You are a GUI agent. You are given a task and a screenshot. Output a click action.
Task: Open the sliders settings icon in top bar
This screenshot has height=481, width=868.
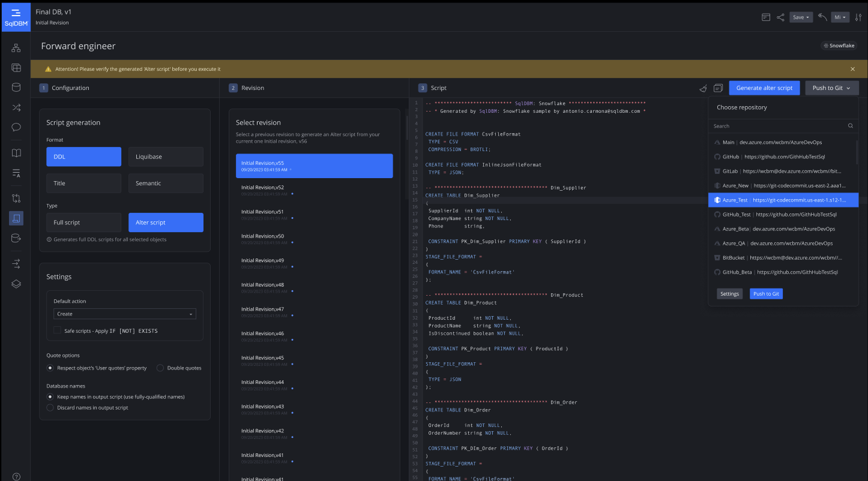pos(858,17)
